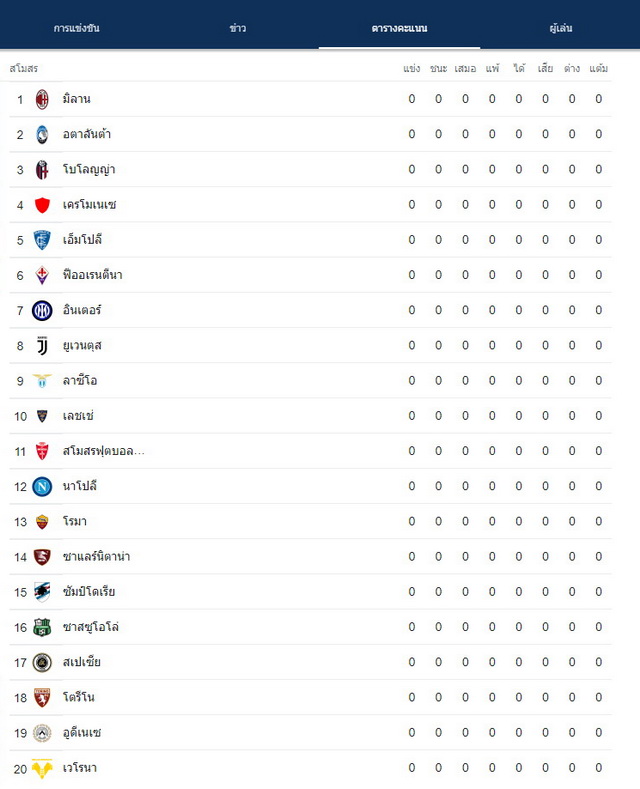Open the ลาซิโอ team link

coord(80,380)
